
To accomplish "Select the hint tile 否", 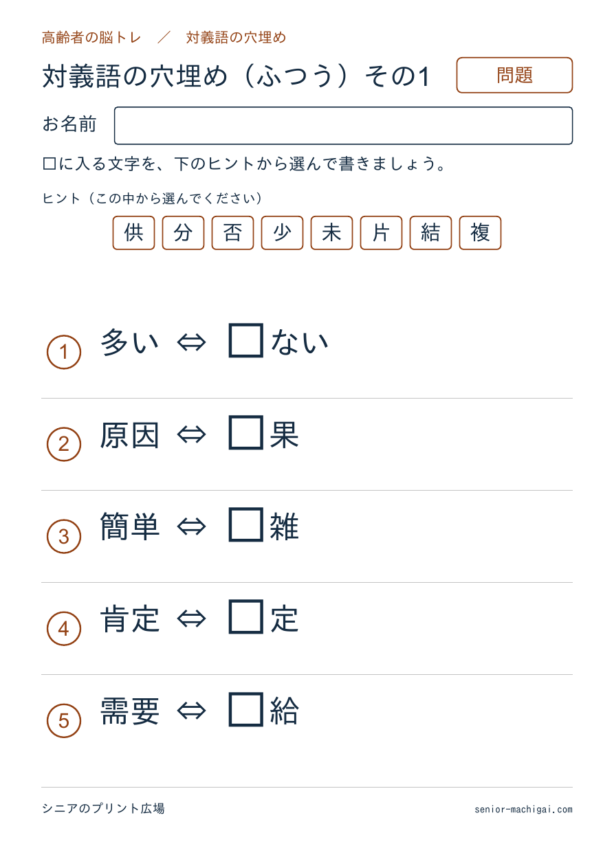I will 232,233.
